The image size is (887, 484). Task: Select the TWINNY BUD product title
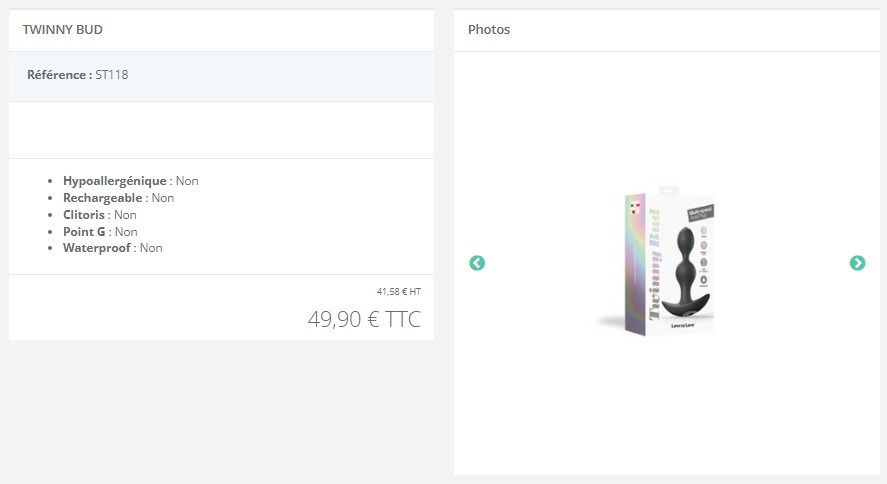(x=63, y=29)
